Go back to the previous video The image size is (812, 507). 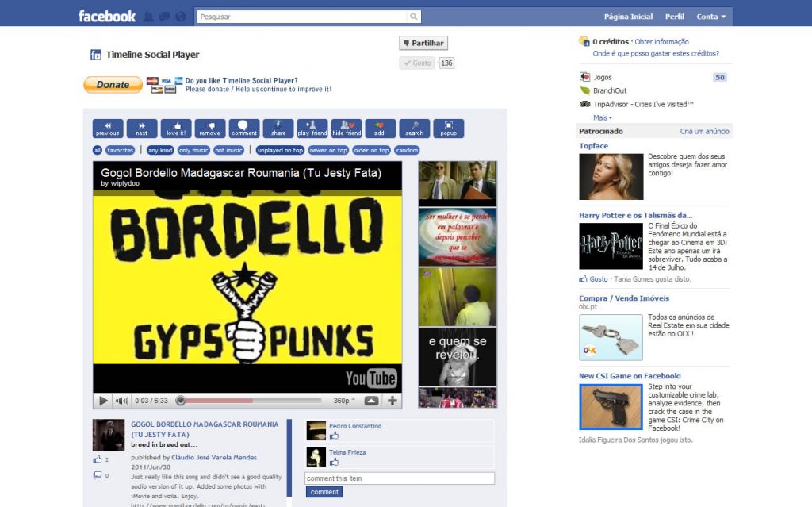point(108,129)
